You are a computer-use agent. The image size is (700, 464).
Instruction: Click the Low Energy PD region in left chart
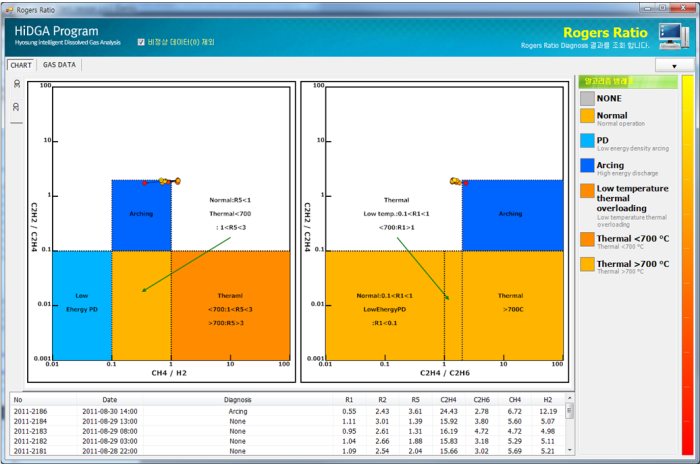[82, 306]
